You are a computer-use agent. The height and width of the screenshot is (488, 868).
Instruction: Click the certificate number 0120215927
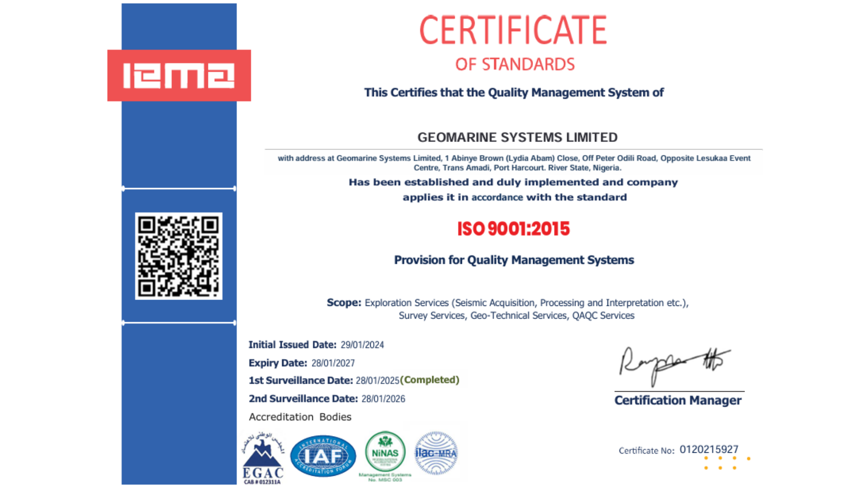(708, 449)
